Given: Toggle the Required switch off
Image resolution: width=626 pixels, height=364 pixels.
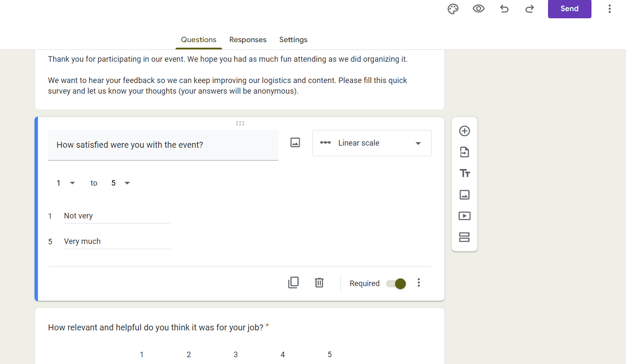Looking at the screenshot, I should click(396, 284).
